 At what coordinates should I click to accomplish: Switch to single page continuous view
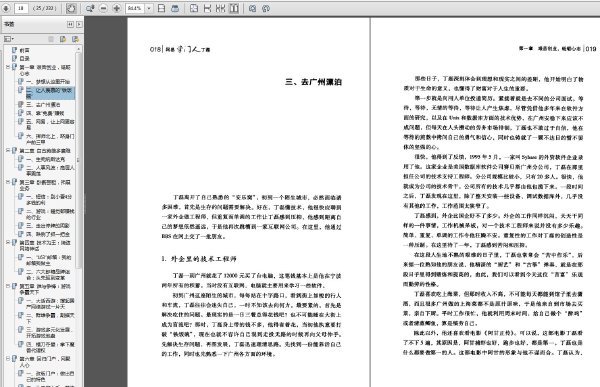[x=207, y=8]
